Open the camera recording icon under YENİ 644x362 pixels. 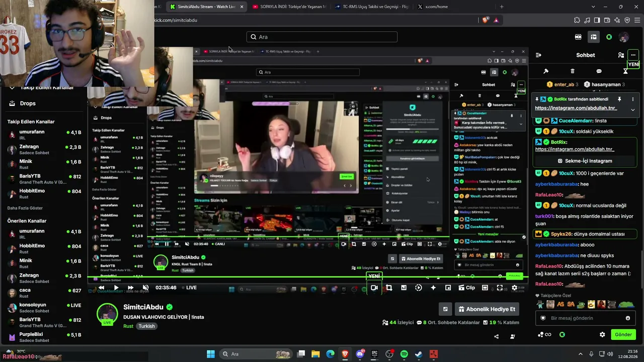coord(374,288)
